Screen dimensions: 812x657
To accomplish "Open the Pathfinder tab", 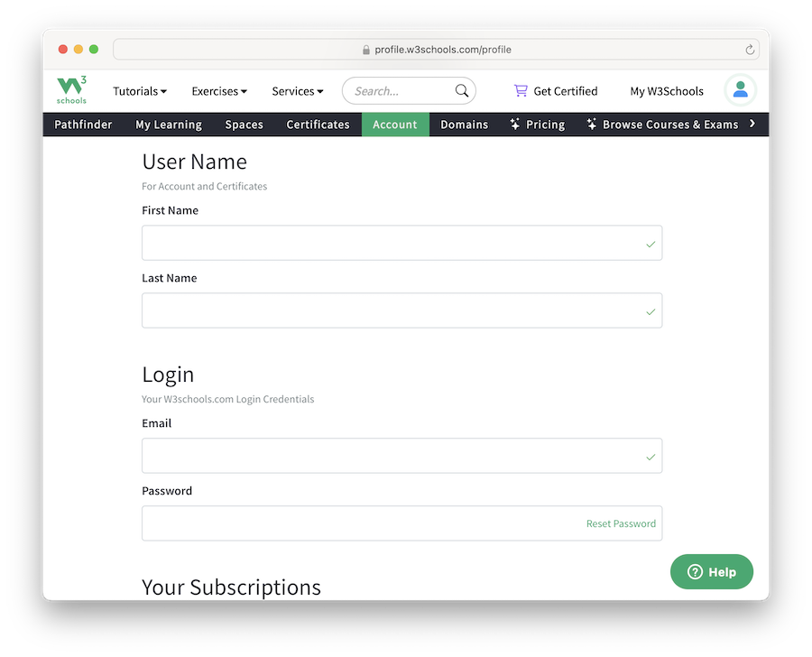I will point(83,125).
